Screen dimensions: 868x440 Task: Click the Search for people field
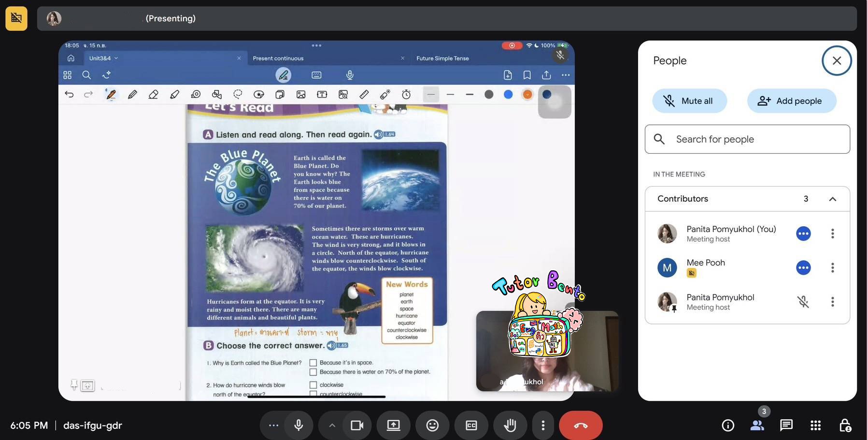pyautogui.click(x=747, y=139)
